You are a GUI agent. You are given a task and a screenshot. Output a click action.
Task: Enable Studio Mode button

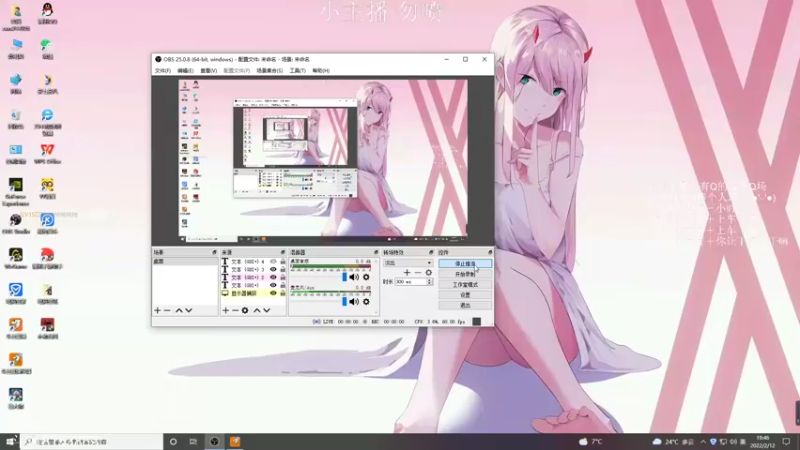point(465,285)
